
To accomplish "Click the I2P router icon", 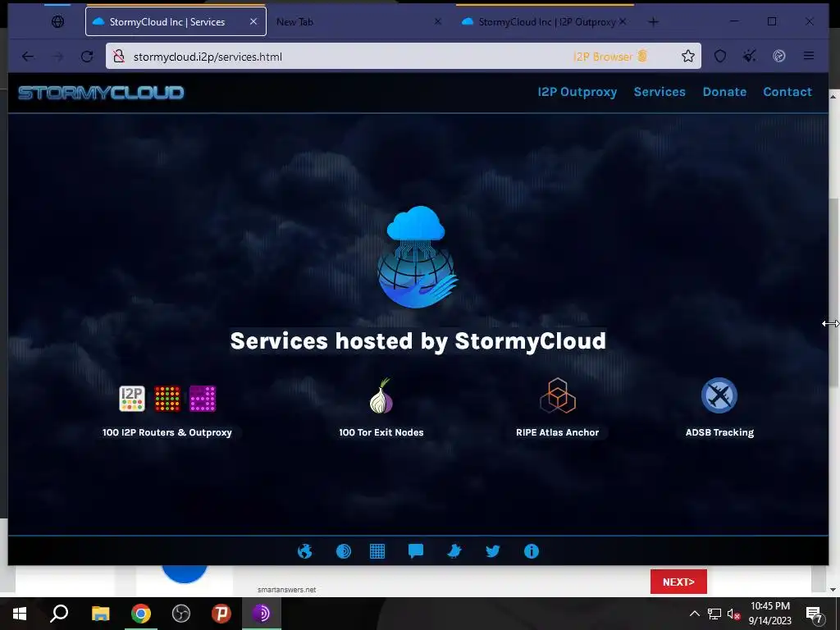I will 132,399.
